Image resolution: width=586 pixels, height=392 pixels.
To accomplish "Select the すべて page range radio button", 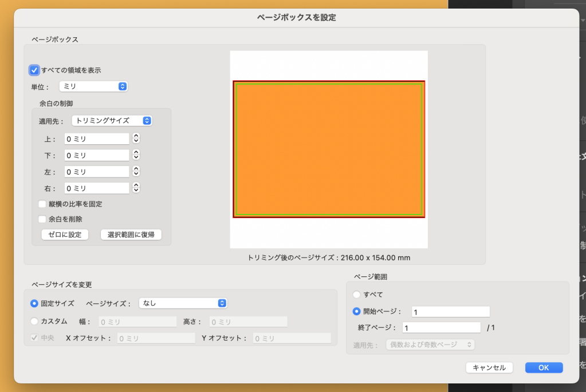I will [357, 294].
